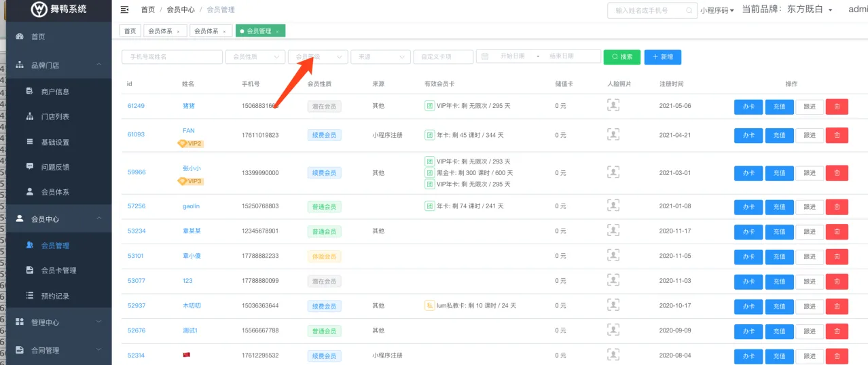Click the 商户信息 icon in sidebar
868x365 pixels.
pos(29,91)
